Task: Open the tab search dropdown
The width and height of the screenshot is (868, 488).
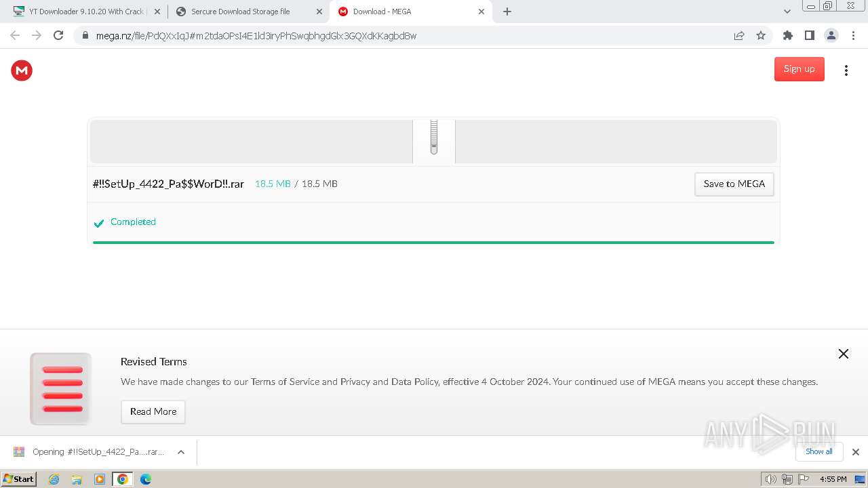Action: click(x=787, y=12)
